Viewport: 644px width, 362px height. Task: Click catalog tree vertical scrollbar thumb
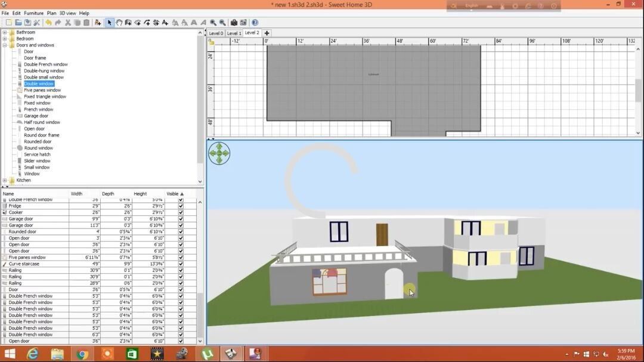tap(200, 98)
